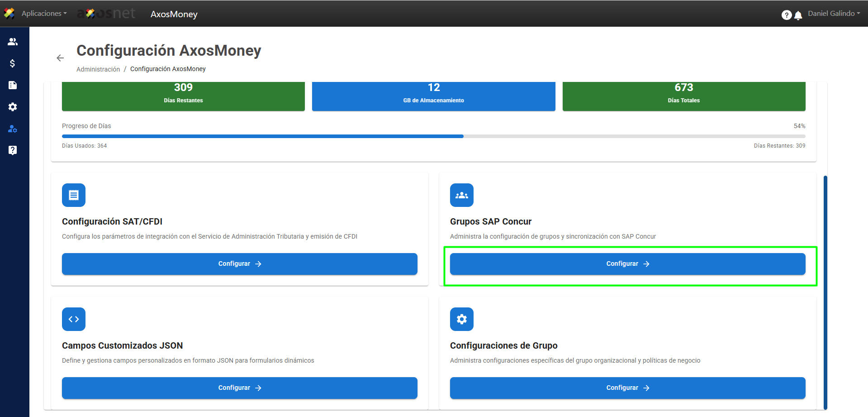Open the Daniel Galindo user menu

834,14
